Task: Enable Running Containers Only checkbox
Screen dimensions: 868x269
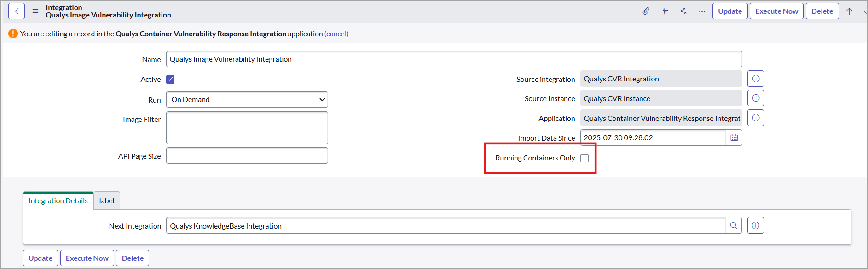Action: (584, 158)
